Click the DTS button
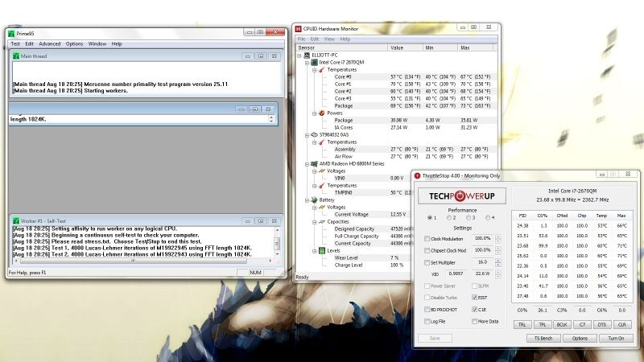644x362 pixels. (x=601, y=325)
